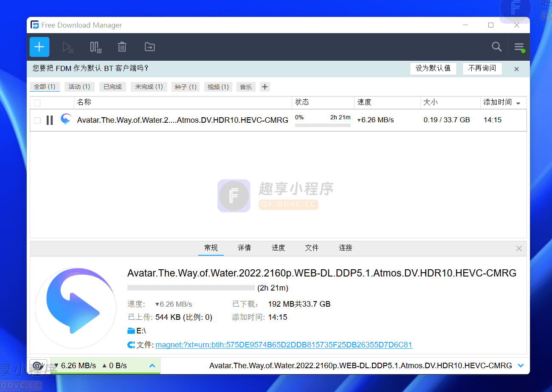The image size is (552, 392).
Task: Check the Avatar download row checkbox
Action: (37, 120)
